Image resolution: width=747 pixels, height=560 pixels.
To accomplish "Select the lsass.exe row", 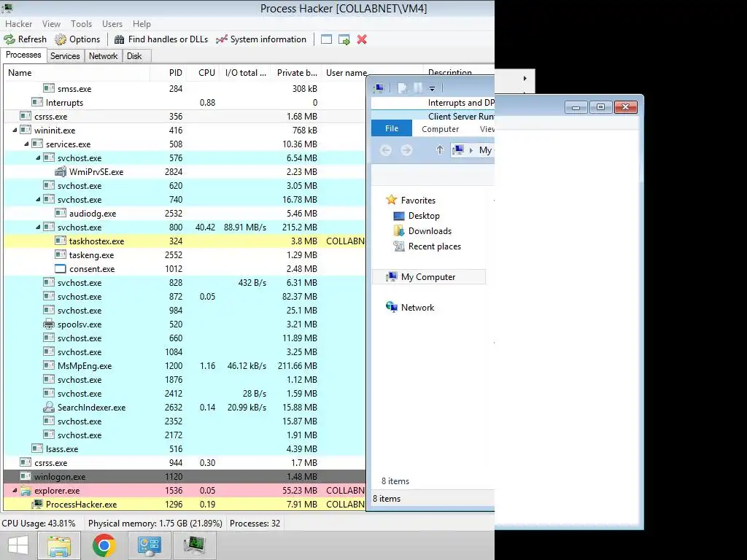I will [185, 448].
